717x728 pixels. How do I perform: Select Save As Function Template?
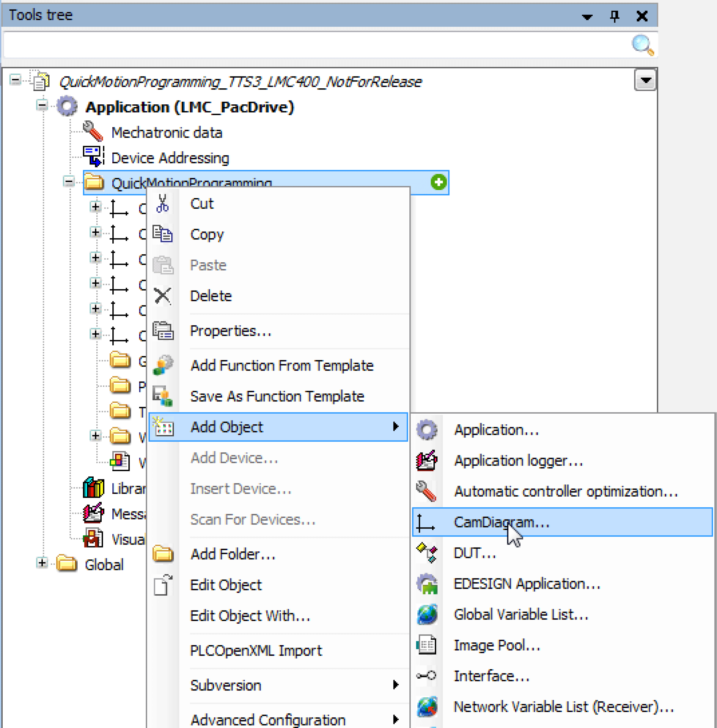278,396
